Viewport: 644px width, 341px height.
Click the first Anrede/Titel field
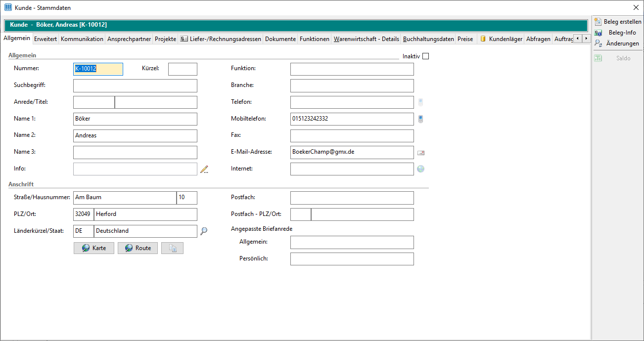click(94, 102)
